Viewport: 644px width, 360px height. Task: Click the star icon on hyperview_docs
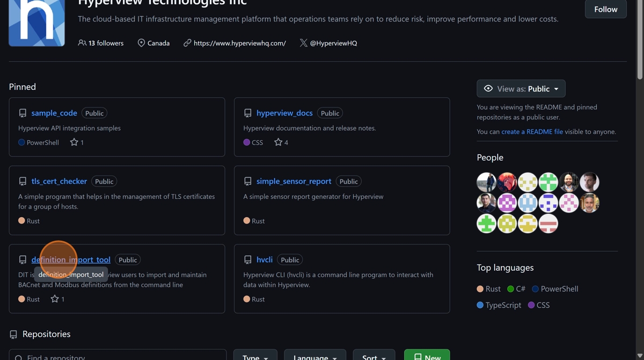pyautogui.click(x=278, y=142)
